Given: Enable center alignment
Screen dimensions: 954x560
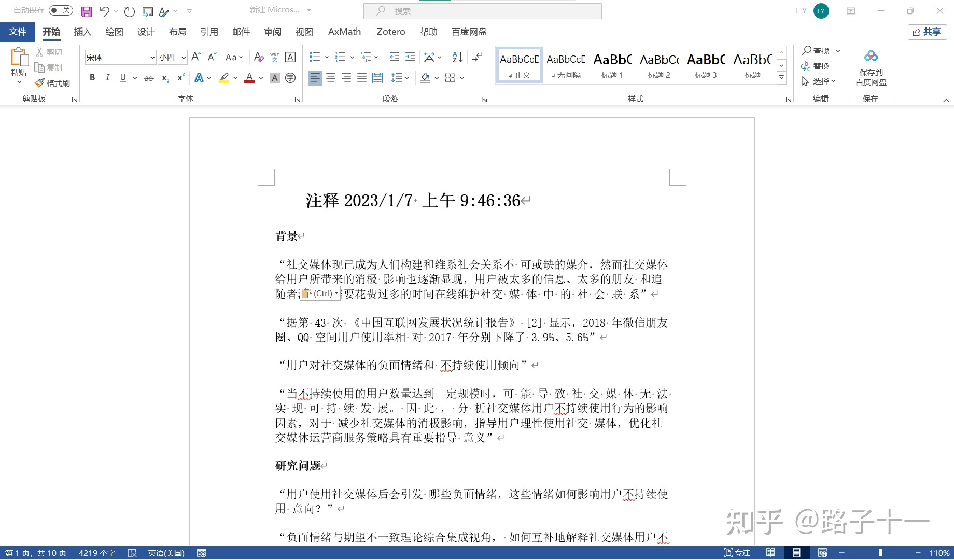Looking at the screenshot, I should click(x=331, y=78).
